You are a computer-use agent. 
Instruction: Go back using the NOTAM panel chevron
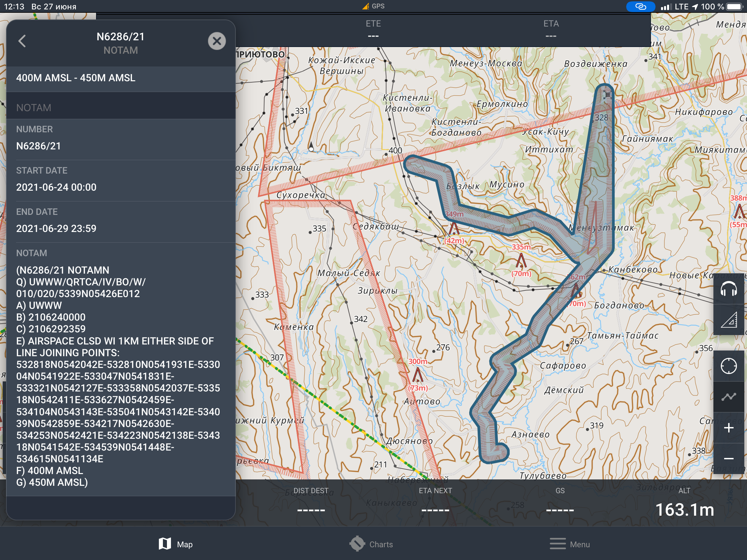coord(22,41)
